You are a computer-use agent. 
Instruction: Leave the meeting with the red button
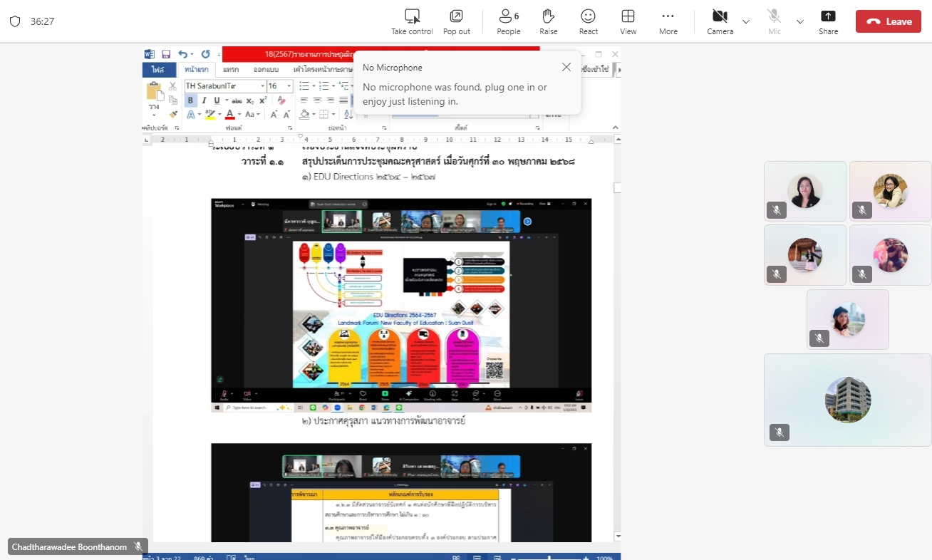pos(888,21)
